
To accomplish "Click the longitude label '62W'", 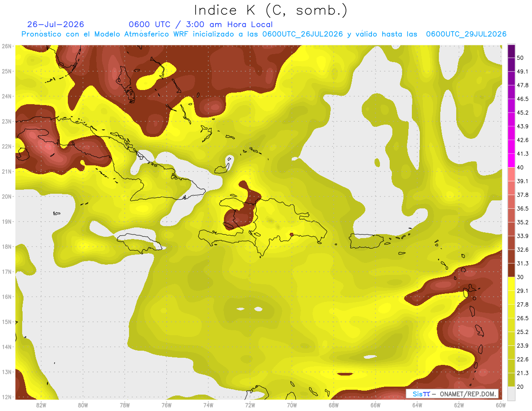I will click(x=459, y=405).
